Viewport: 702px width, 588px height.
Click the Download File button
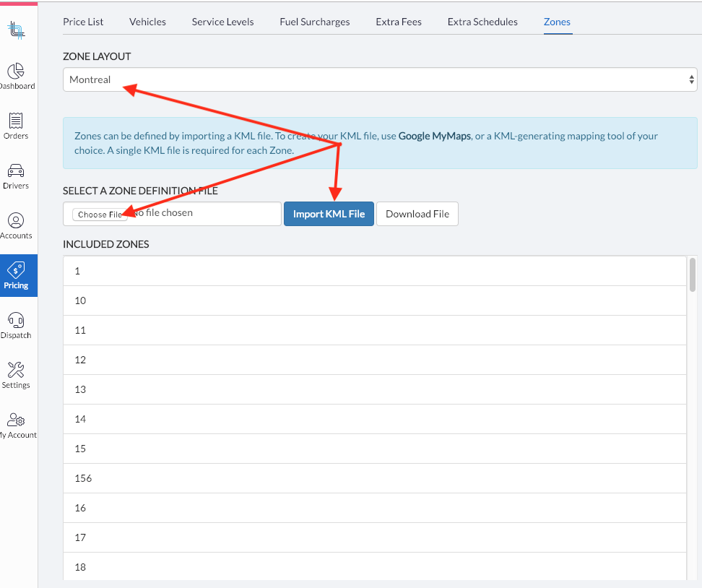click(417, 214)
